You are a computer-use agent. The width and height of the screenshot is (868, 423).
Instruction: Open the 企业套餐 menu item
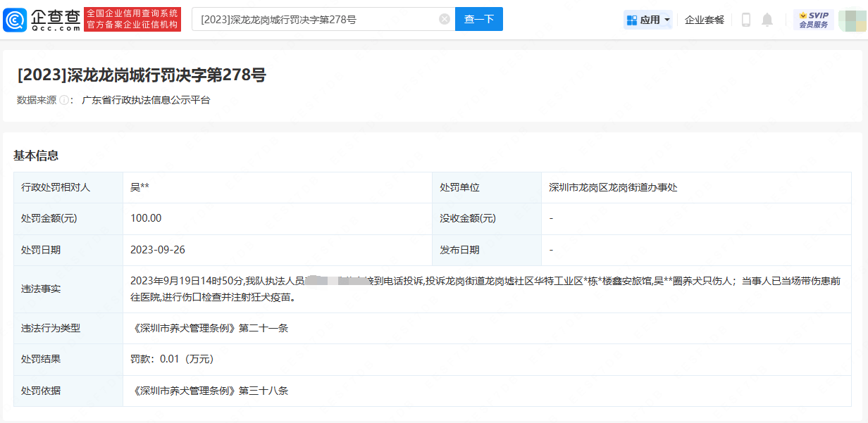[x=705, y=20]
